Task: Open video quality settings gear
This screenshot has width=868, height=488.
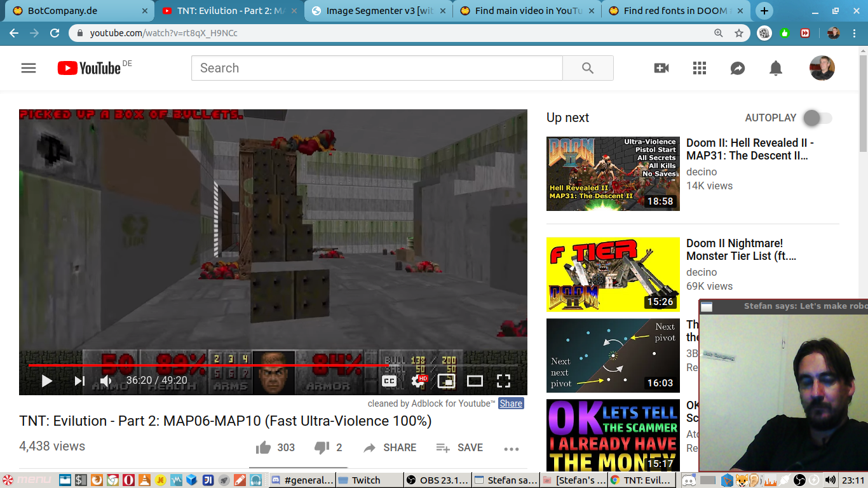Action: tap(418, 381)
